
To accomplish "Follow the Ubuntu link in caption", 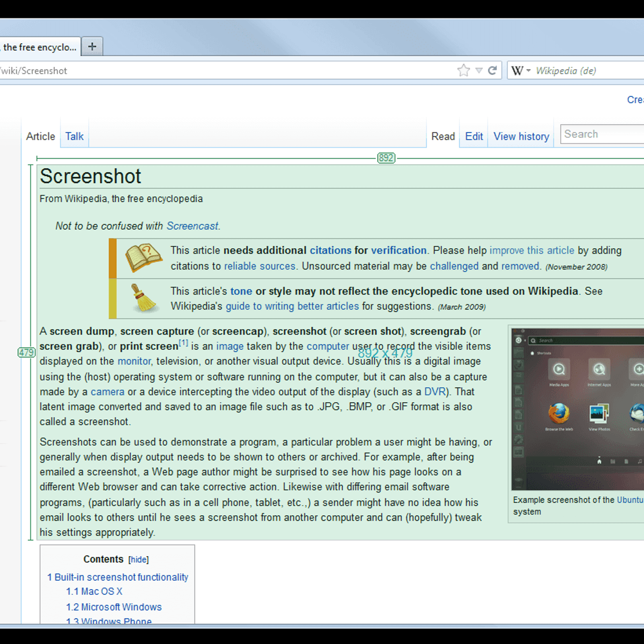I will (x=630, y=500).
